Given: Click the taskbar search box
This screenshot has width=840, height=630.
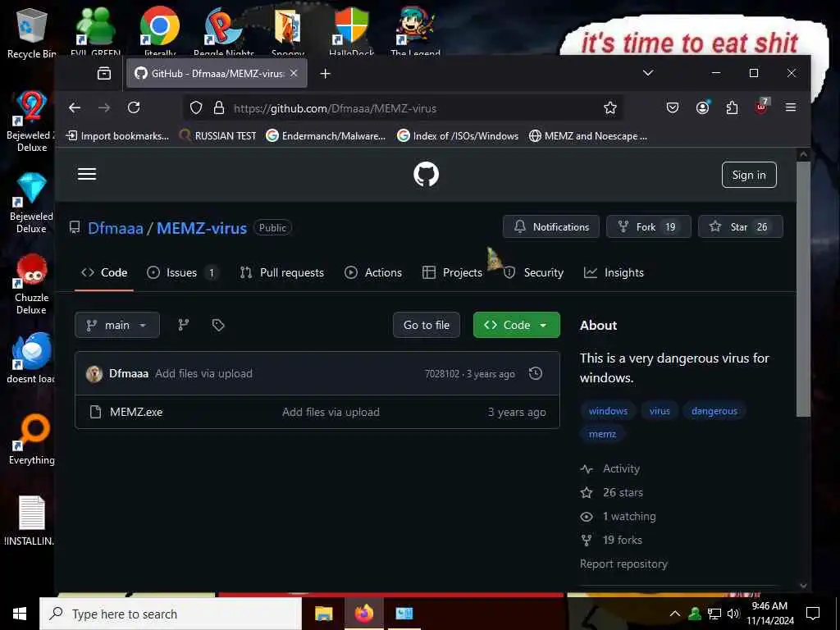Looking at the screenshot, I should tap(171, 614).
